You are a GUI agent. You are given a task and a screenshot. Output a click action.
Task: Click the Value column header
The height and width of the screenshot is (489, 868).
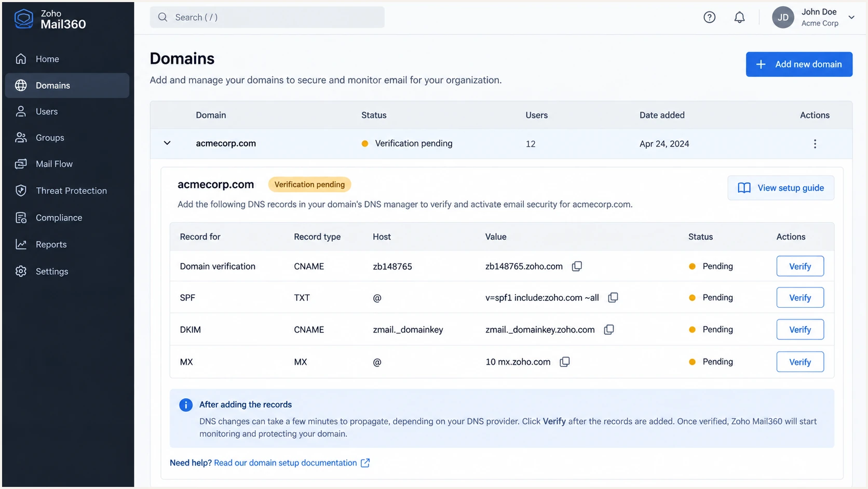point(496,236)
